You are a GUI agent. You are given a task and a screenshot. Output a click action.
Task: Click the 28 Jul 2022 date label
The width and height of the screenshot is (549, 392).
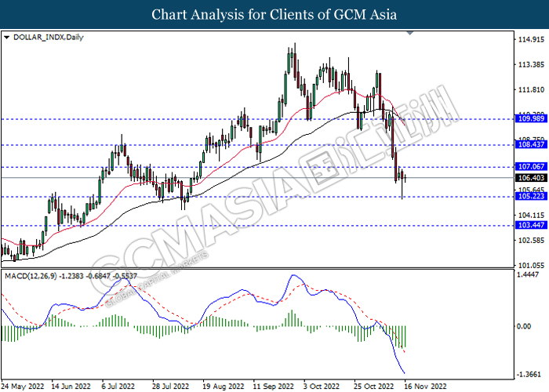coord(170,387)
